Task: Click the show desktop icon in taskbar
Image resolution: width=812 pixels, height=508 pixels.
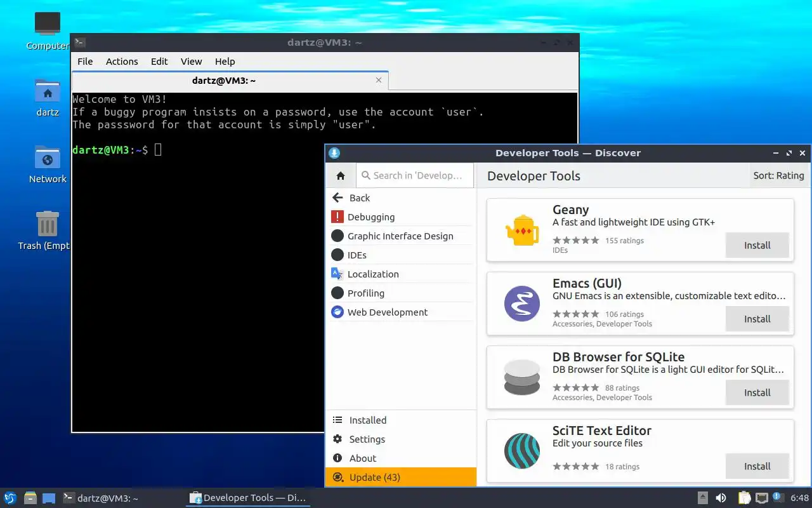Action: pos(48,498)
